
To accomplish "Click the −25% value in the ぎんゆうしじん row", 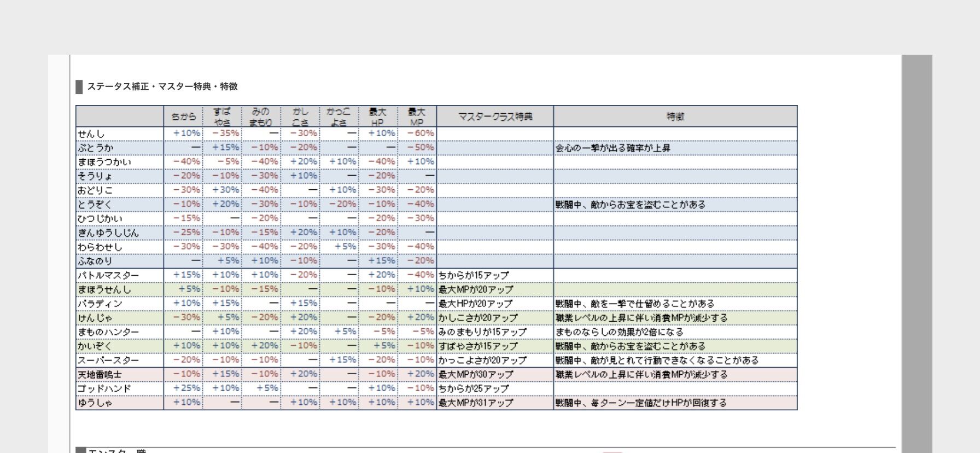I will (187, 233).
